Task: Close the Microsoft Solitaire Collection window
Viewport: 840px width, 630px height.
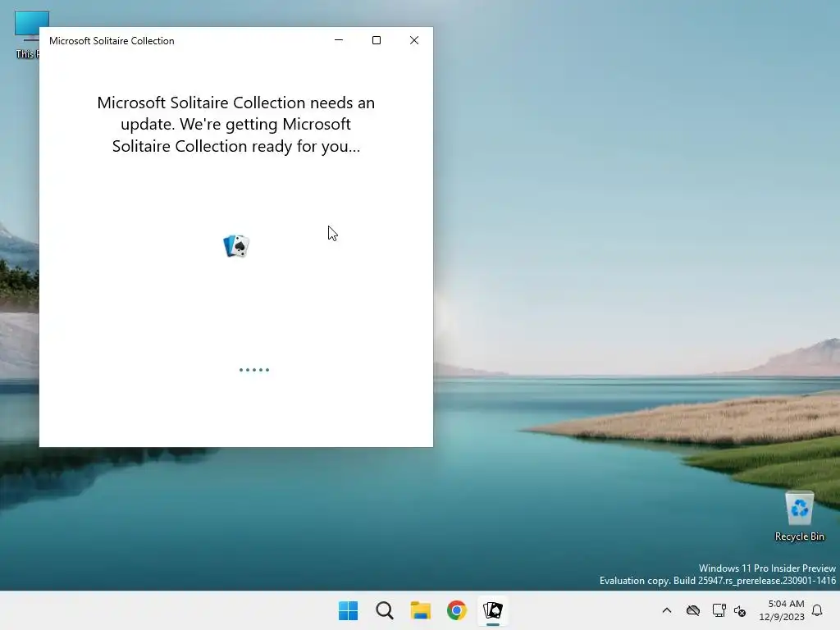Action: (x=414, y=40)
